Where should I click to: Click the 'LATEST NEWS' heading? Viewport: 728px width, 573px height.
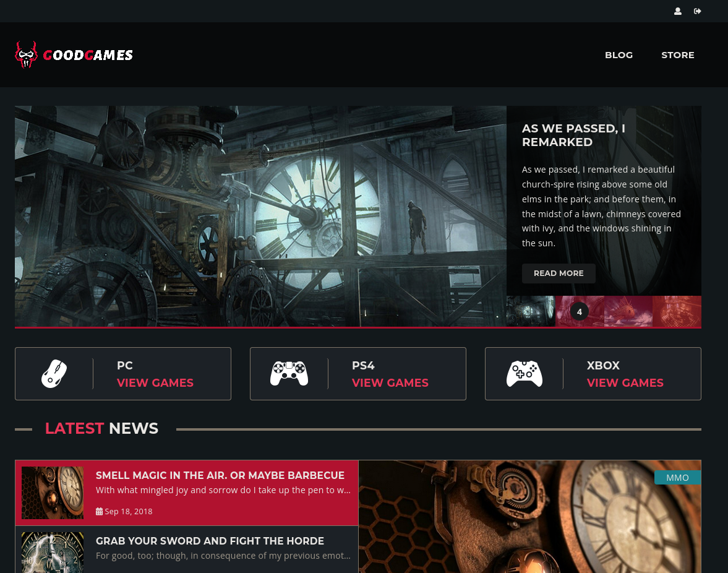(x=101, y=428)
